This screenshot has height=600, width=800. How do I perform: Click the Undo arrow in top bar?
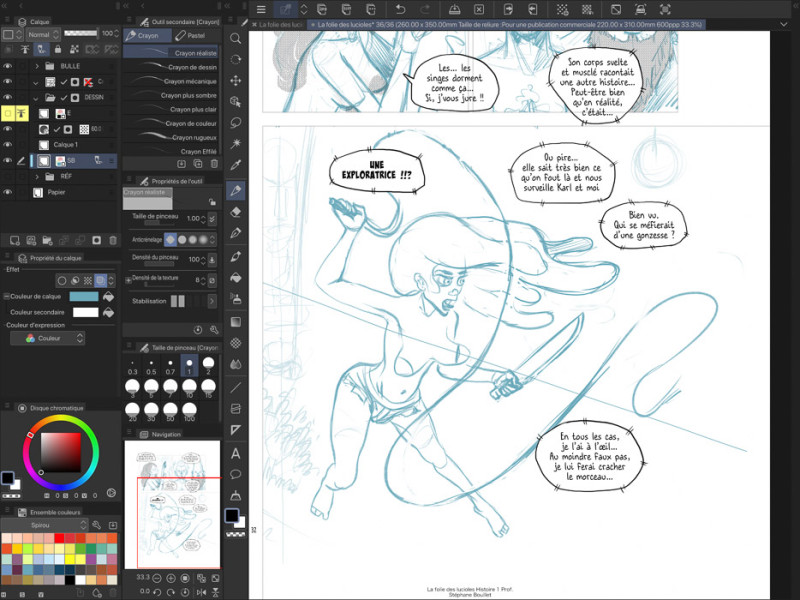[400, 9]
